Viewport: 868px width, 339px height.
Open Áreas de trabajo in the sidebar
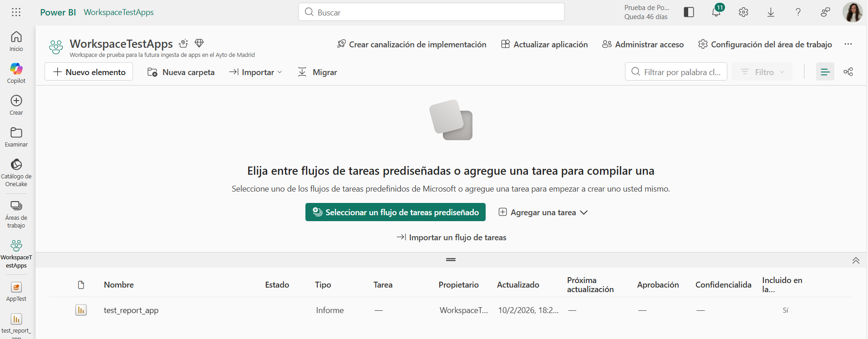16,214
